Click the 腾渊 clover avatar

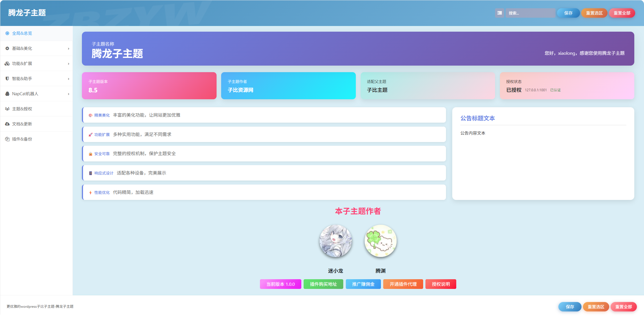point(381,241)
